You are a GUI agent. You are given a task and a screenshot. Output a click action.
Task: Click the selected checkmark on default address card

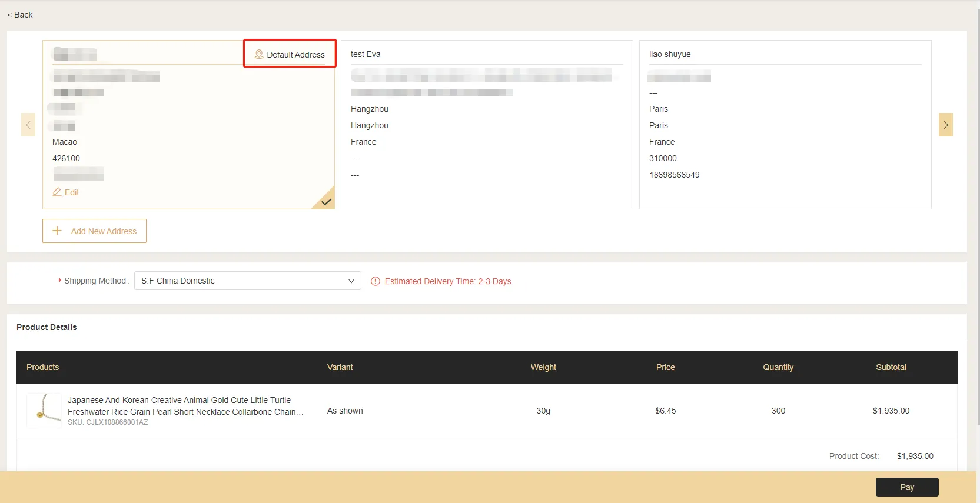click(x=326, y=201)
